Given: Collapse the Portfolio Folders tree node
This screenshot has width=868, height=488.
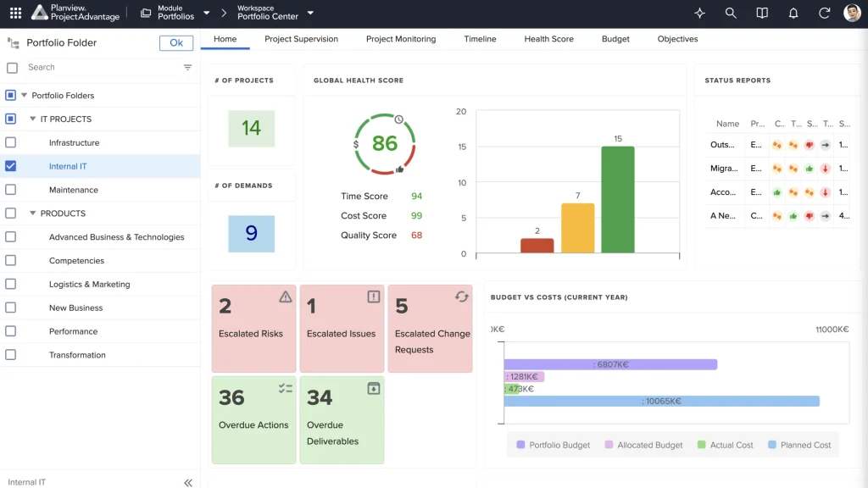Looking at the screenshot, I should (25, 95).
